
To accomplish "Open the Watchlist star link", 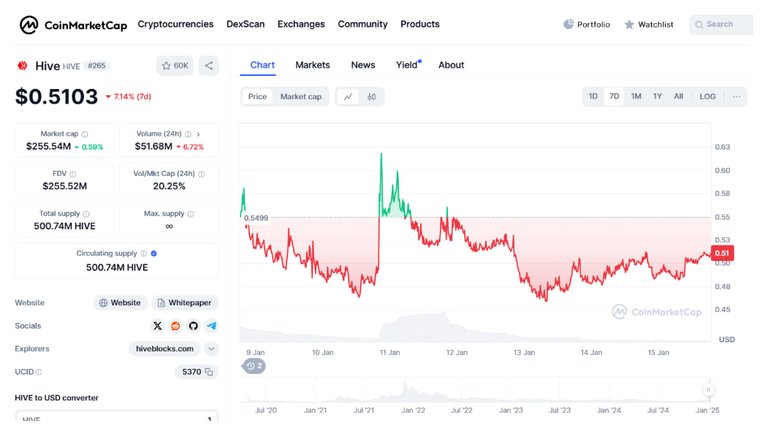I will click(649, 24).
